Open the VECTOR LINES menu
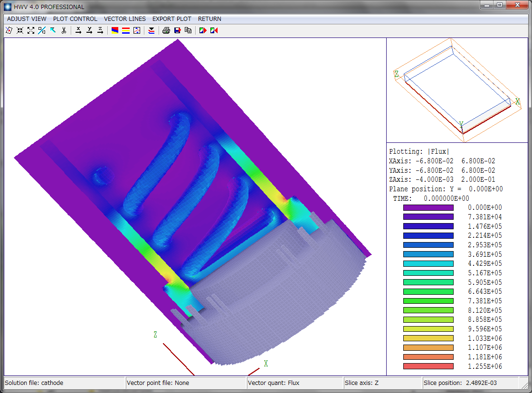 125,19
